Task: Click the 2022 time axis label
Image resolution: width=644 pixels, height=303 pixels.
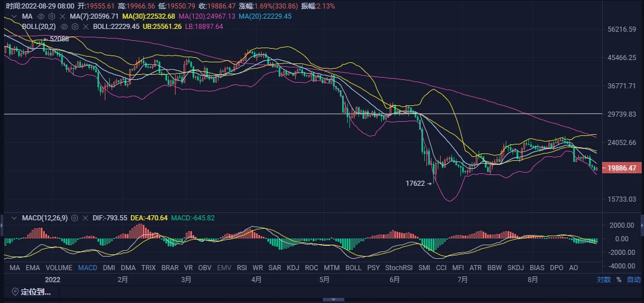Action: tap(53, 280)
